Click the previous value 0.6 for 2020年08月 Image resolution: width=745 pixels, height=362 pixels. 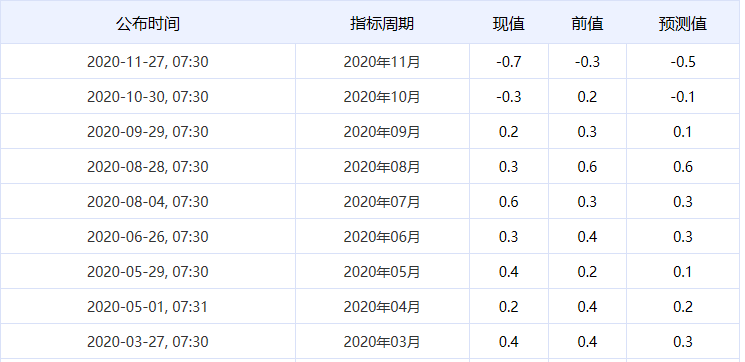click(587, 167)
